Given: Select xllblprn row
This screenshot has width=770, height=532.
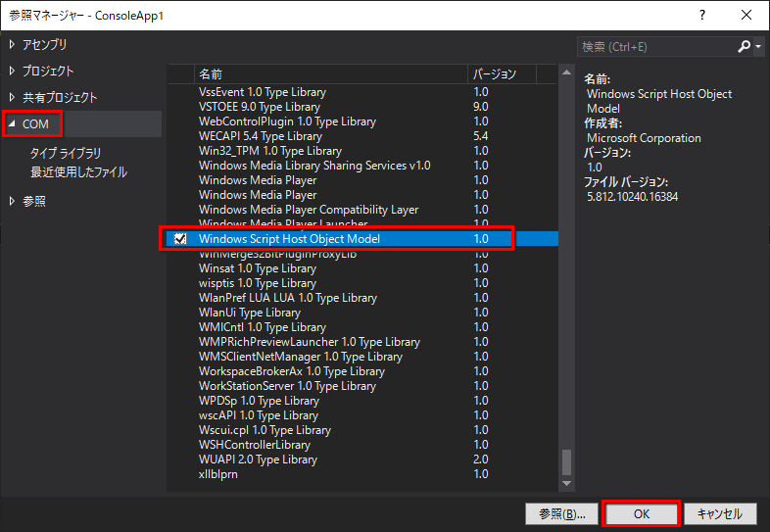Looking at the screenshot, I should tap(361, 474).
